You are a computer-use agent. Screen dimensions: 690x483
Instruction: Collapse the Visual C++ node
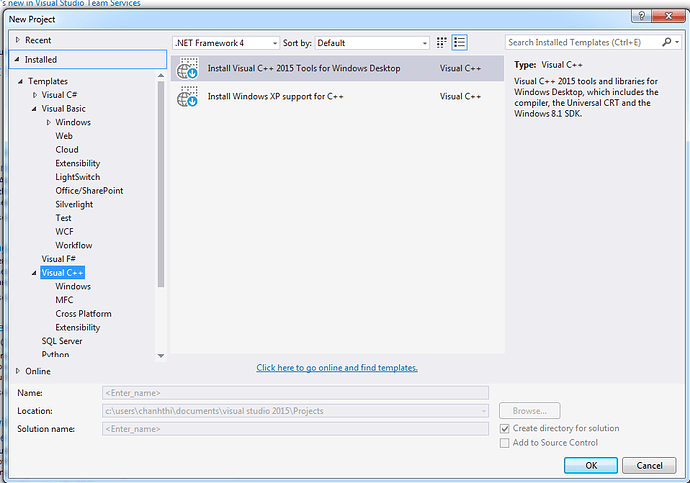(34, 273)
